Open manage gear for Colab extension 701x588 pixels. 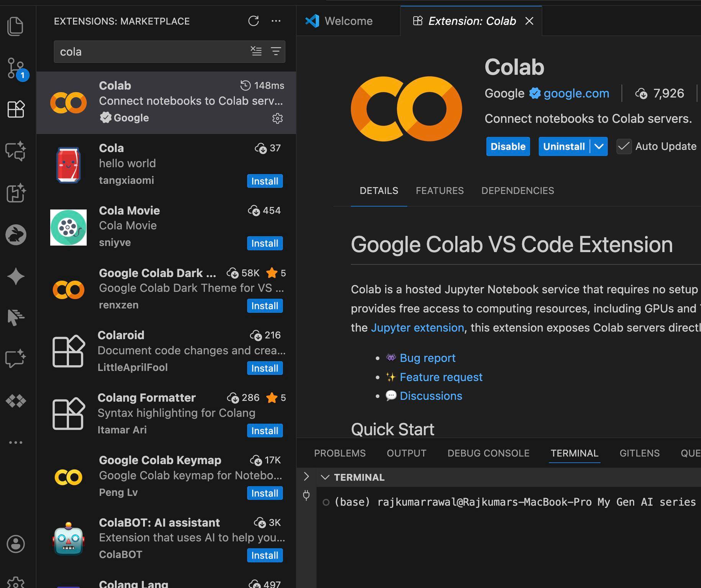tap(277, 118)
